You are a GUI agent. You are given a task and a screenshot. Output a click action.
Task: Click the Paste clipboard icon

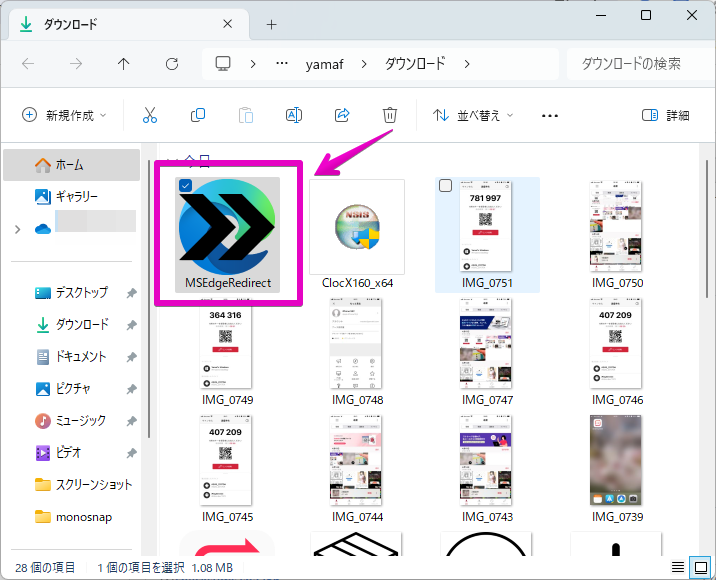click(x=246, y=115)
